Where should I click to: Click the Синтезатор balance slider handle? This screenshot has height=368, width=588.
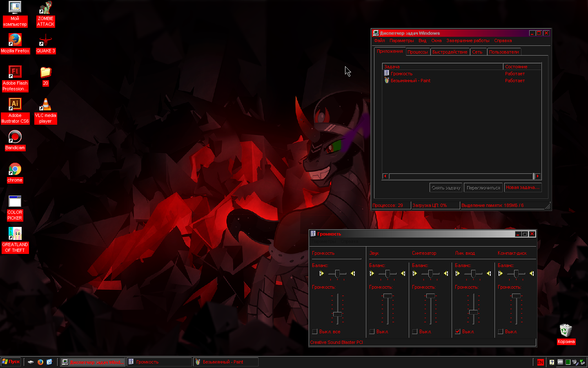point(430,274)
